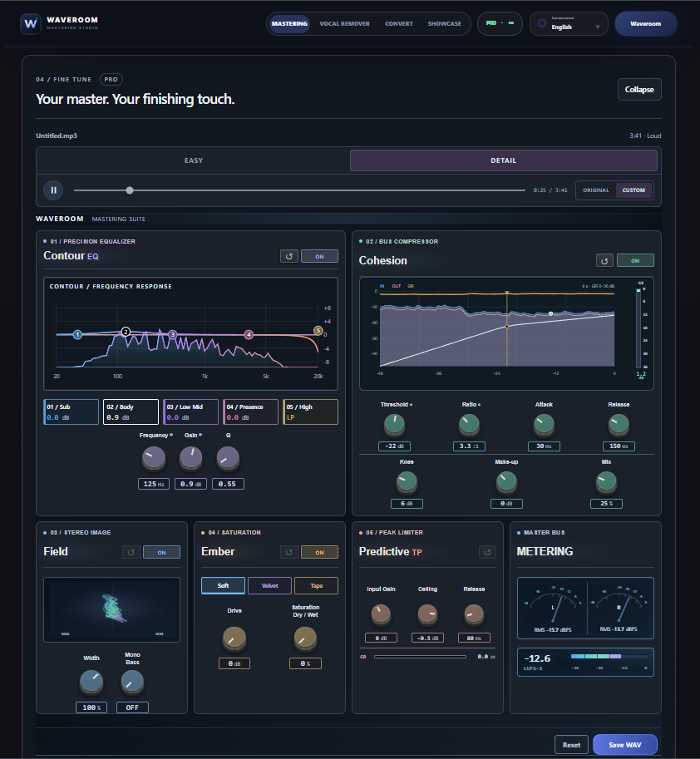Click the stereo Width knob
Viewport: 700px width, 759px height.
click(x=91, y=682)
